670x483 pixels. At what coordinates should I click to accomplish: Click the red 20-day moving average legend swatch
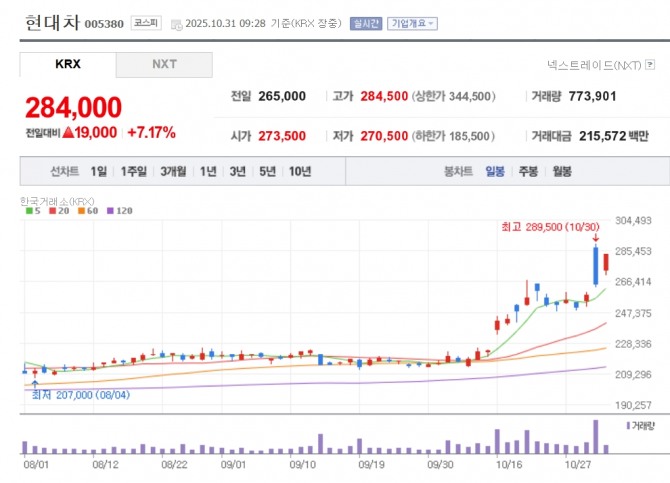click(x=53, y=211)
